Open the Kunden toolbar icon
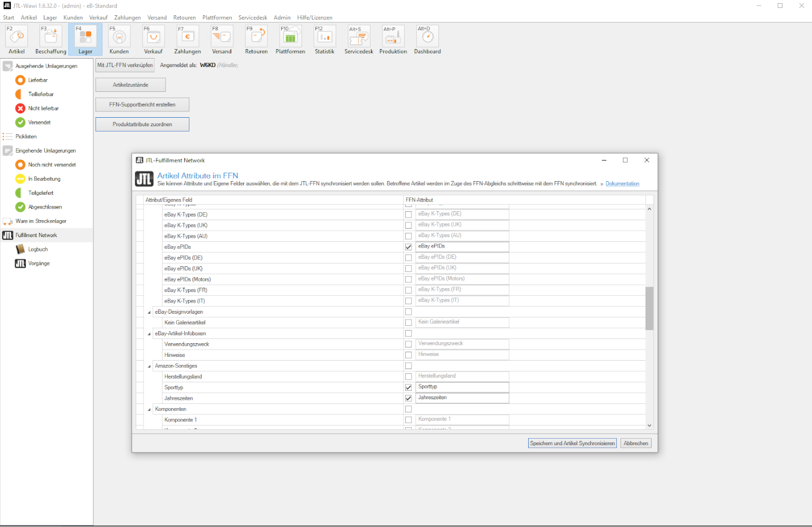 tap(119, 40)
